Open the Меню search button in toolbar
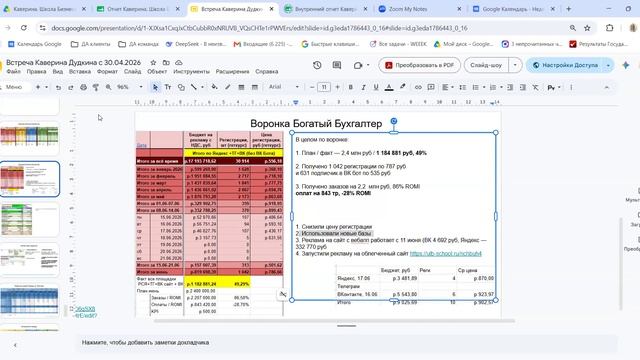The image size is (640, 360). (14, 87)
